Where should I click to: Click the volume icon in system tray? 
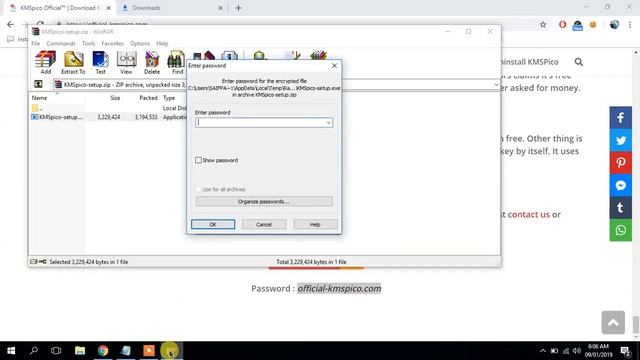[576, 351]
